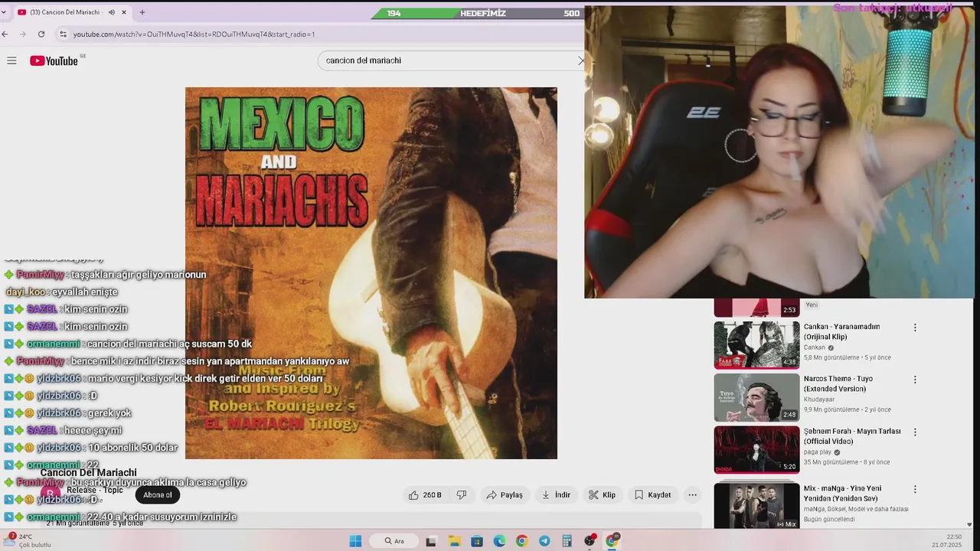Open the 2:53 video thumbnail at list top
The width and height of the screenshot is (980, 551).
pyautogui.click(x=756, y=308)
